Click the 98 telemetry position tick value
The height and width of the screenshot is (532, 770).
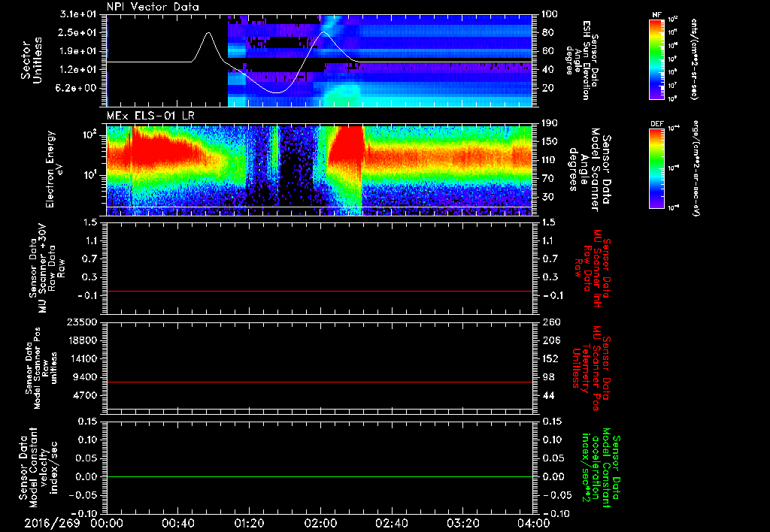(x=547, y=377)
